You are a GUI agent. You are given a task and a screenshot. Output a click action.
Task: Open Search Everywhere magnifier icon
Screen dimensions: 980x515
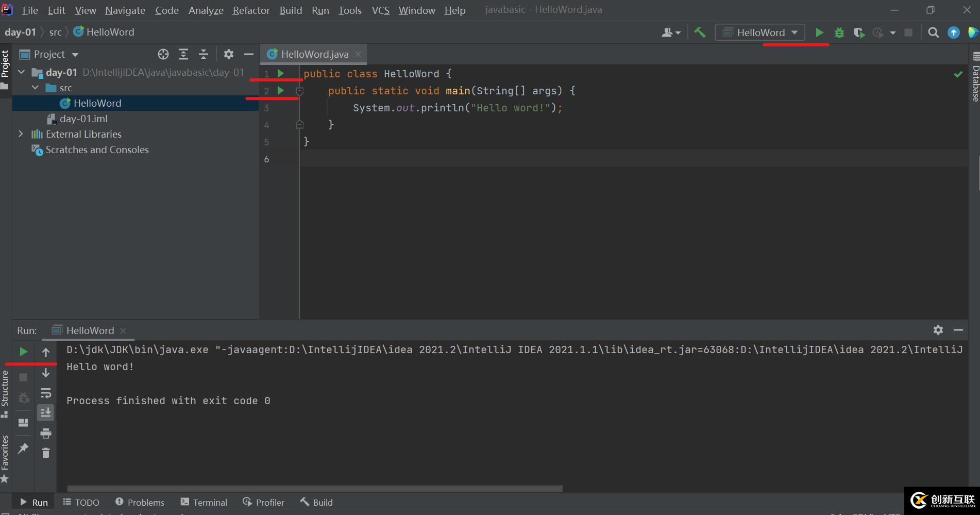click(x=933, y=32)
